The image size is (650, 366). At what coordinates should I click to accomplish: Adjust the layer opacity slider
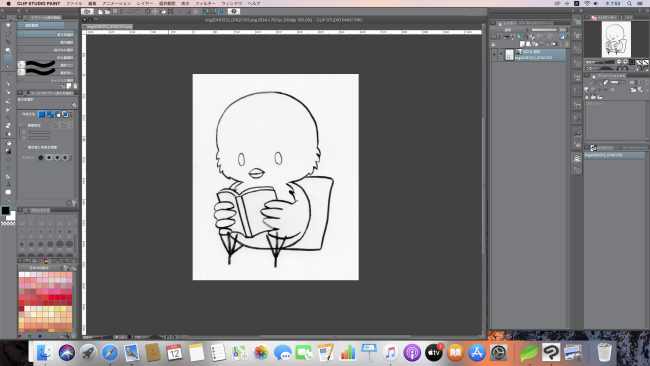545,30
